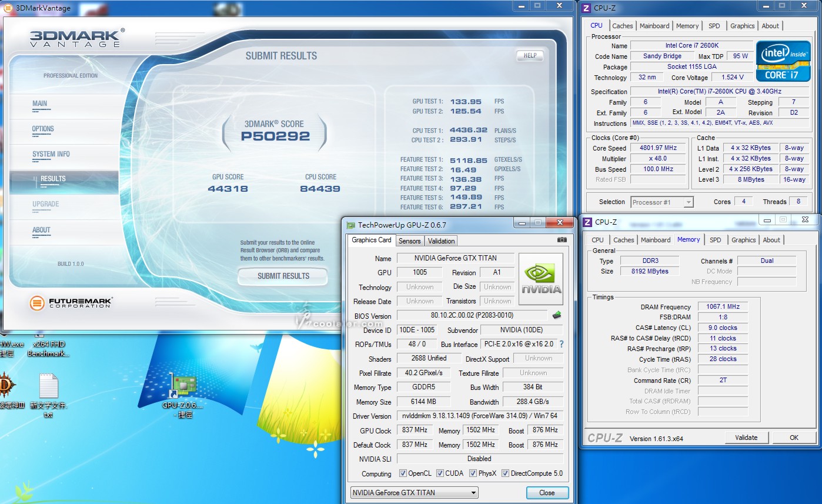The image size is (822, 504).
Task: Open CPU tab in CPU-Z memory window
Action: click(x=597, y=240)
